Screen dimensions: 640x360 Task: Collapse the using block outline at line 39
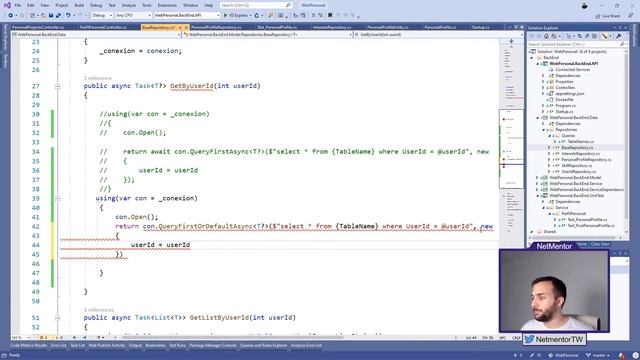(58, 199)
